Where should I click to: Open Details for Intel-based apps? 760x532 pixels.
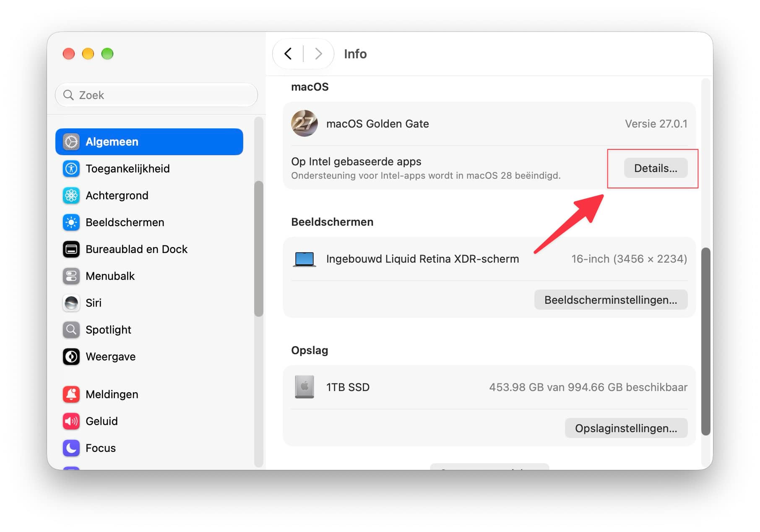tap(656, 168)
